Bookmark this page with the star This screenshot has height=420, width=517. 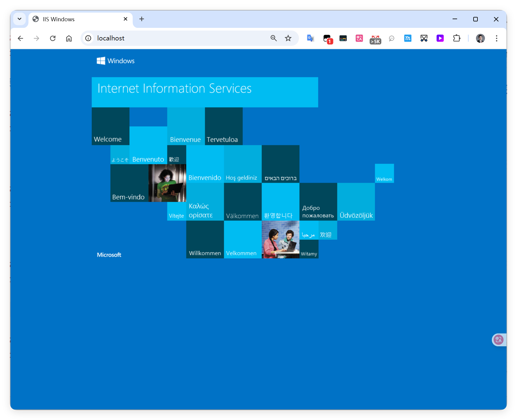tap(288, 38)
